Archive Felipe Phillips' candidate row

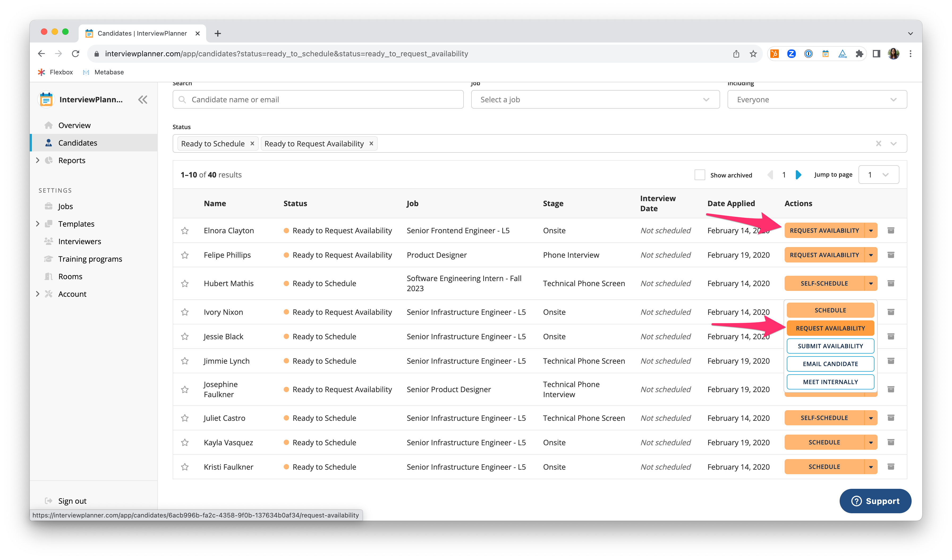click(x=891, y=255)
